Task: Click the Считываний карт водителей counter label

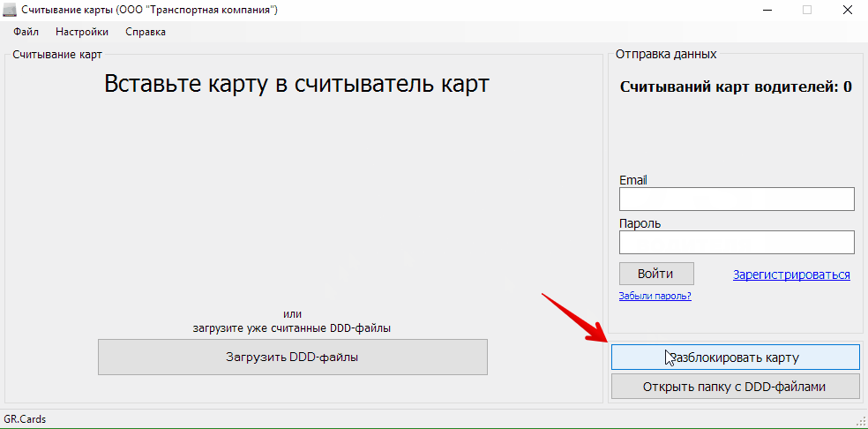Action: click(x=736, y=87)
